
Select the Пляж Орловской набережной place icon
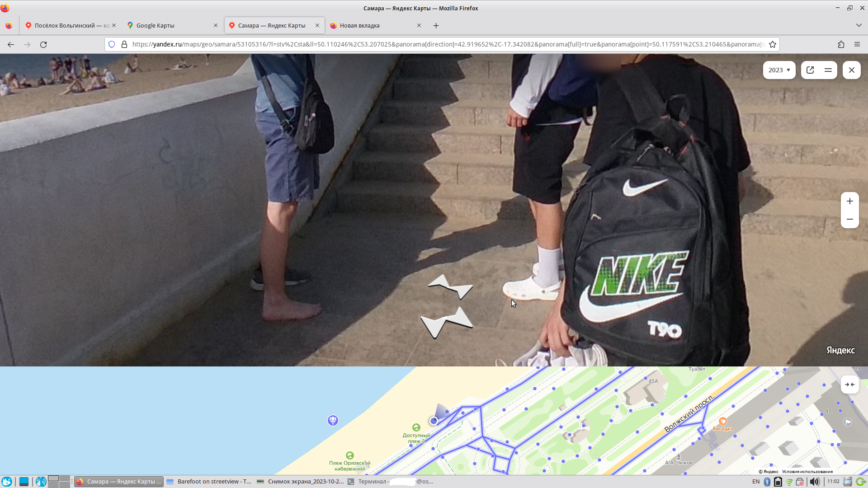click(349, 455)
